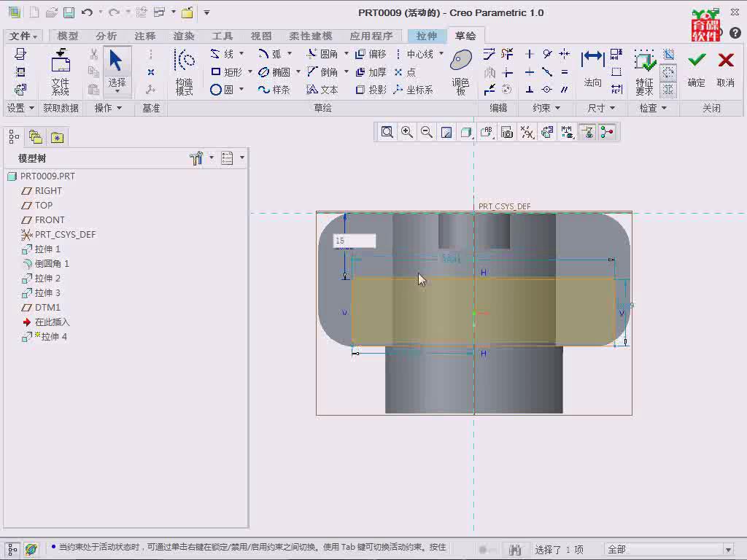Image resolution: width=747 pixels, height=560 pixels.
Task: Select the 圆 (circle) sketch tool
Action: [x=222, y=90]
